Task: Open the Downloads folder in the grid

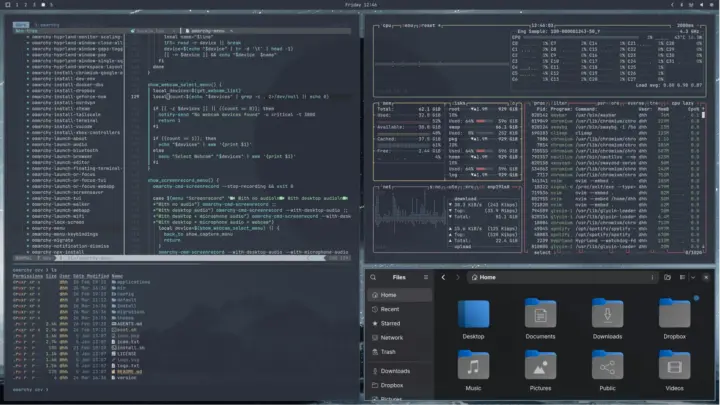Action: (608, 320)
